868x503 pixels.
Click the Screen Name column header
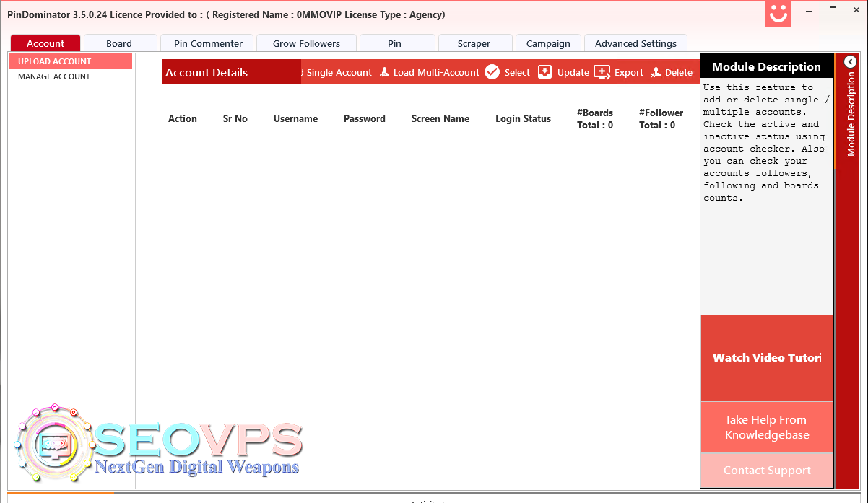[440, 118]
